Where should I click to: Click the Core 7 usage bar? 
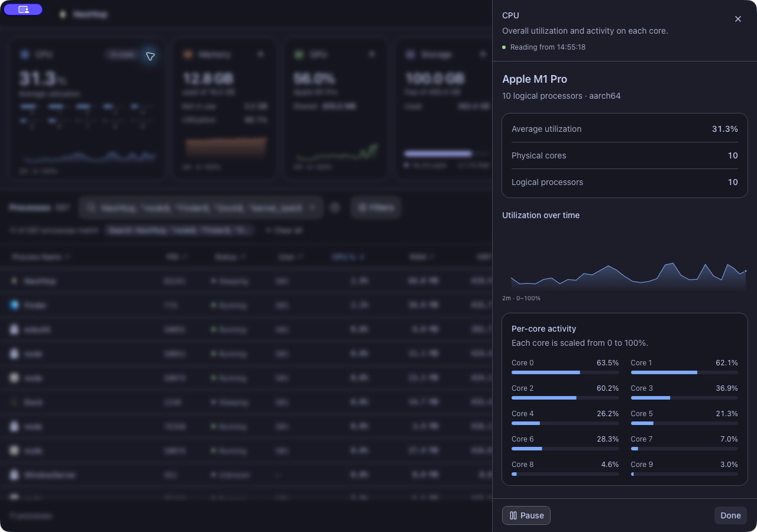tap(684, 449)
